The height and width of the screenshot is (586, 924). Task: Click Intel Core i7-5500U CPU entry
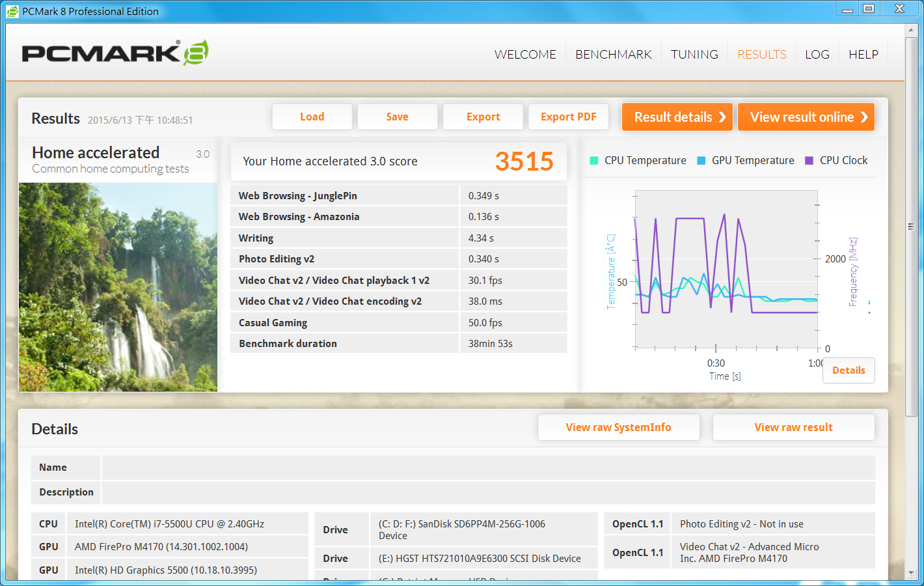(169, 524)
